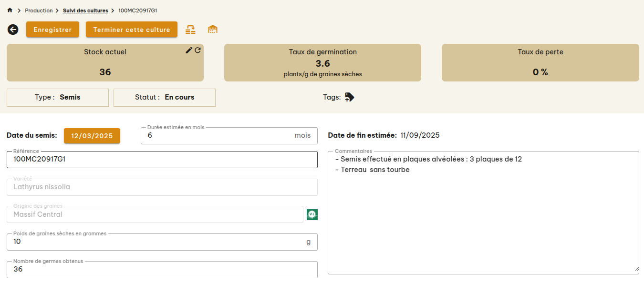Open the Production breadcrumb item
The width and height of the screenshot is (644, 283).
(x=39, y=10)
